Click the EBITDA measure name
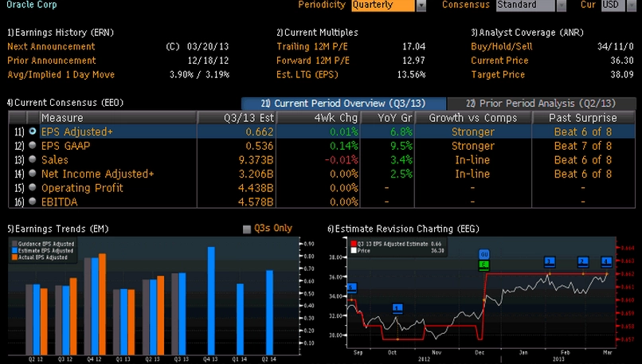642x364 pixels. (x=60, y=202)
